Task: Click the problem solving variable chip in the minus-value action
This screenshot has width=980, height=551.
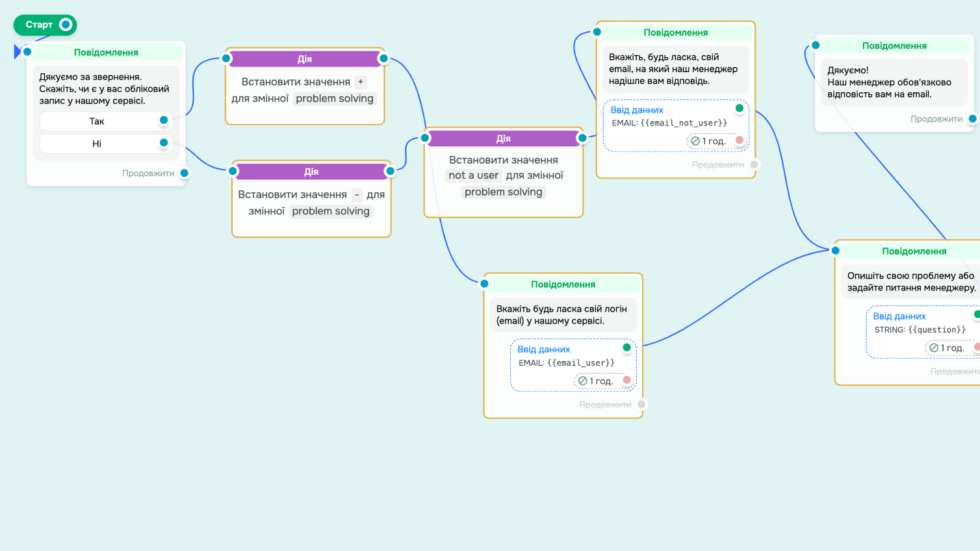Action: tap(331, 211)
